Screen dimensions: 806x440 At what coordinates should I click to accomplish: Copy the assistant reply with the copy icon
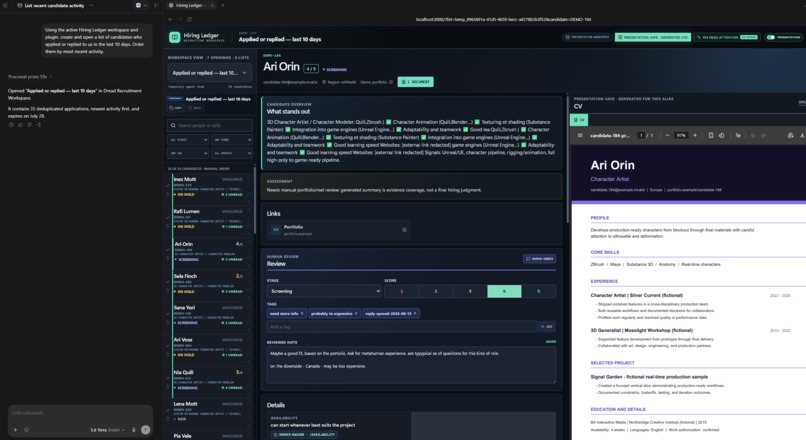[x=11, y=124]
